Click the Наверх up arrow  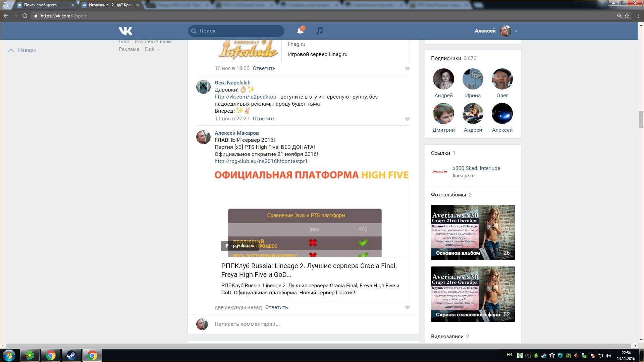(x=11, y=50)
